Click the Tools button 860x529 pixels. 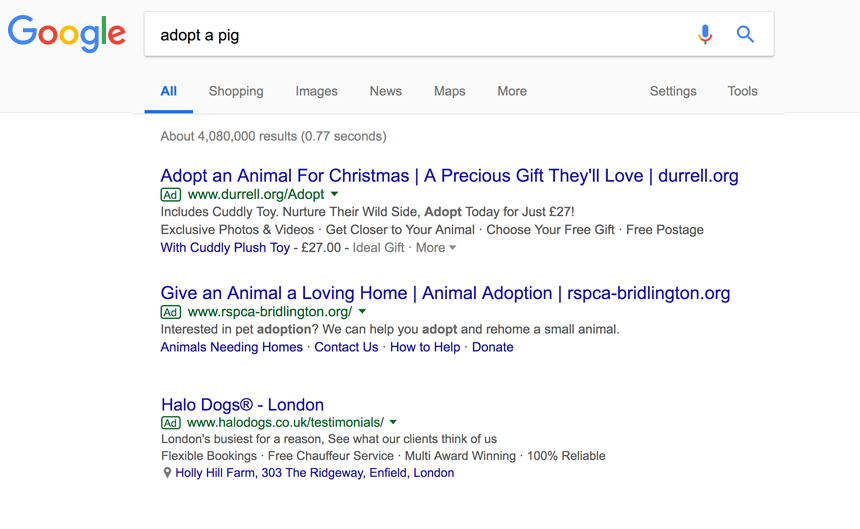742,91
